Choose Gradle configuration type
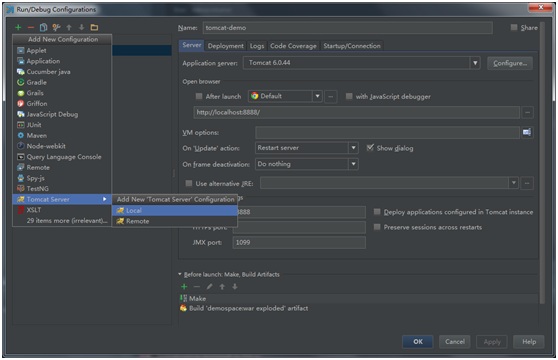This screenshot has width=558, height=360. pos(62,83)
